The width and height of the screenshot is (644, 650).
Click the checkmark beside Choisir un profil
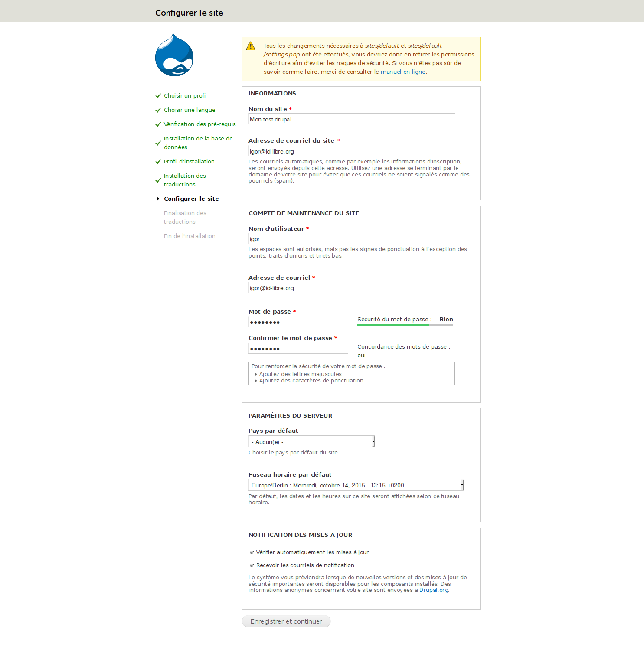pos(158,96)
